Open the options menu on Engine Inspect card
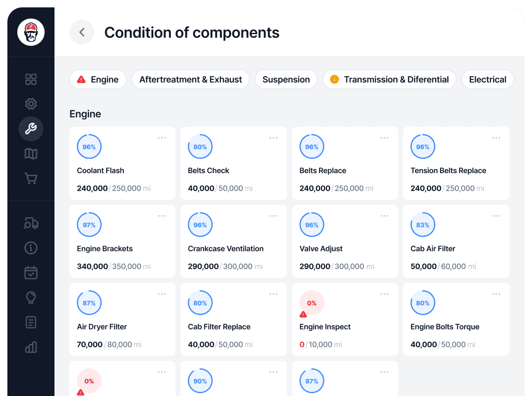This screenshot has width=532, height=396. (x=385, y=294)
